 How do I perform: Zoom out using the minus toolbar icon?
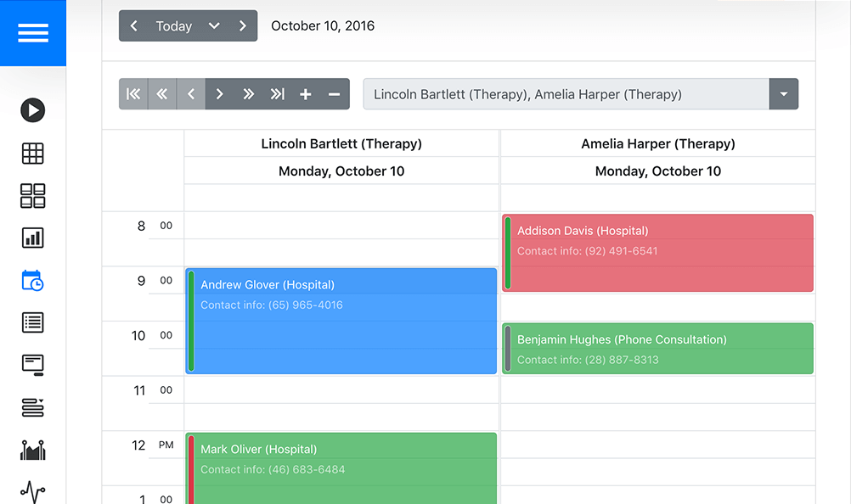click(333, 93)
